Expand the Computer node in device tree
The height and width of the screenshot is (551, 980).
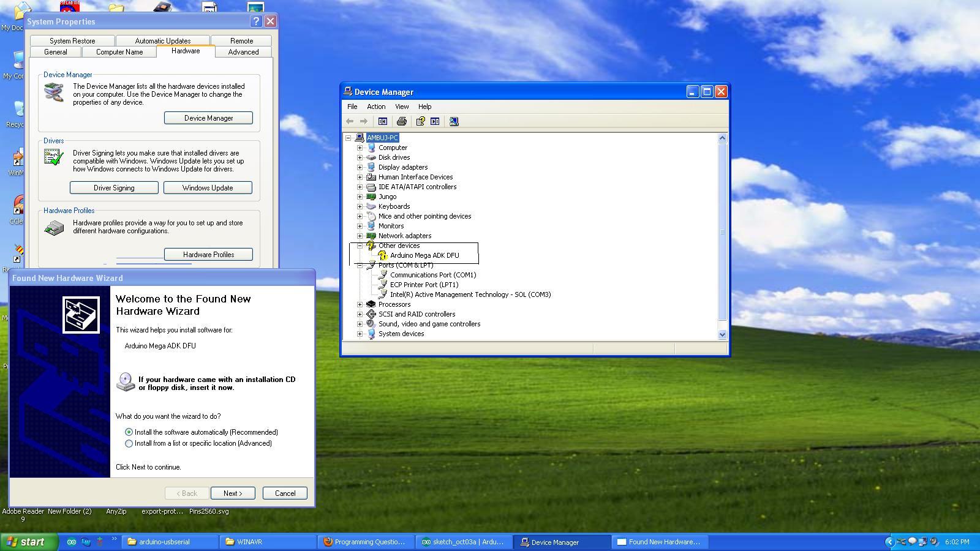(360, 148)
